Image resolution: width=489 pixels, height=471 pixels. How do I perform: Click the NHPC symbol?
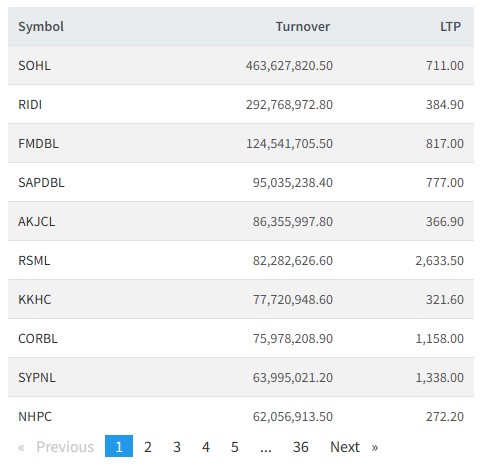click(x=35, y=417)
